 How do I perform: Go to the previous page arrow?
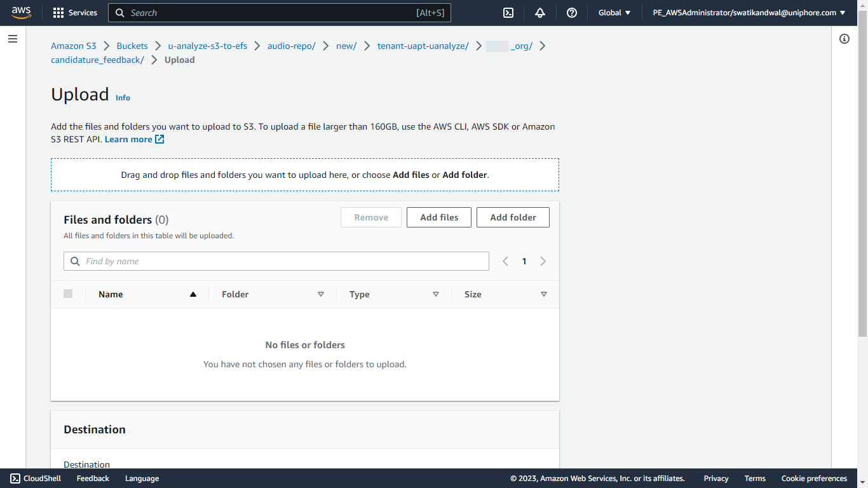click(x=505, y=261)
